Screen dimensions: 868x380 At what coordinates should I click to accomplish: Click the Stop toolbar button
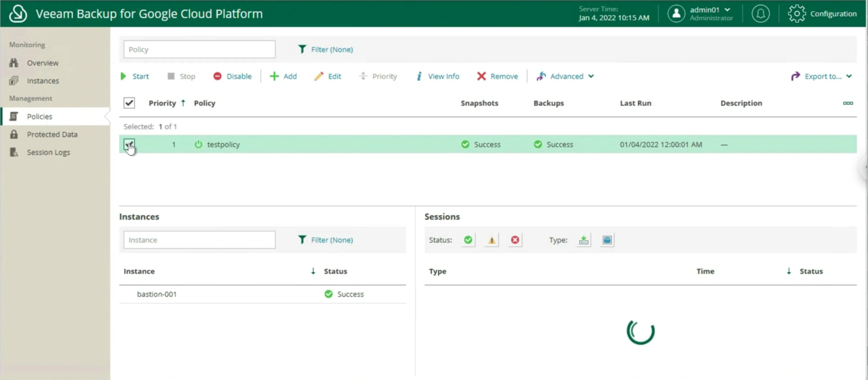point(182,76)
